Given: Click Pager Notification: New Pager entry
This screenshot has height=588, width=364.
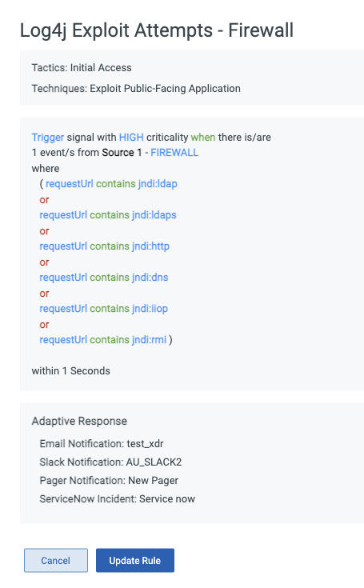Looking at the screenshot, I should coord(109,480).
